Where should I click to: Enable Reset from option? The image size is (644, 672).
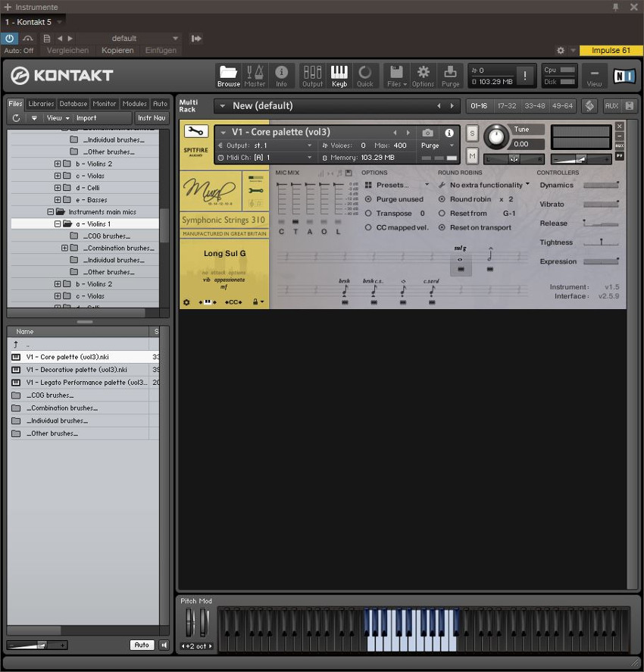click(x=442, y=214)
